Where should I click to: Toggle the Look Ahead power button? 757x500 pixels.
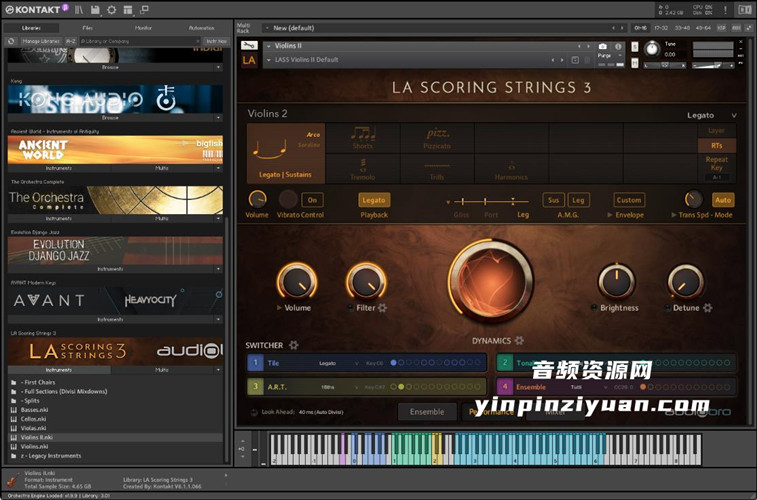[x=254, y=412]
